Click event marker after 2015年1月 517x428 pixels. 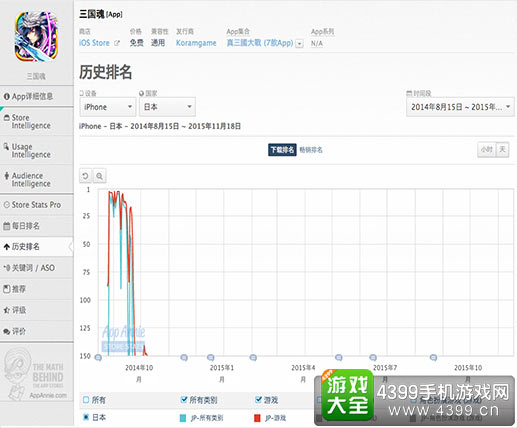pos(253,358)
